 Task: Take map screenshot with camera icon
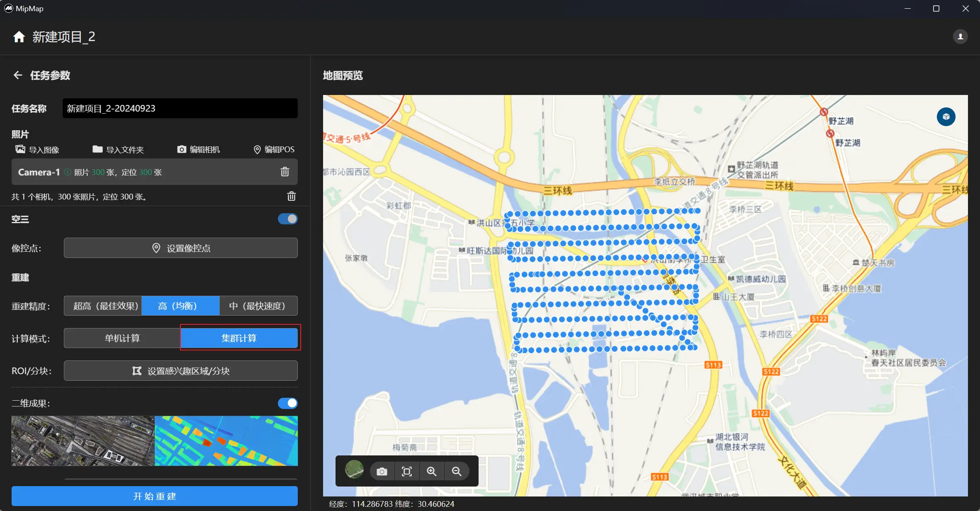point(382,472)
